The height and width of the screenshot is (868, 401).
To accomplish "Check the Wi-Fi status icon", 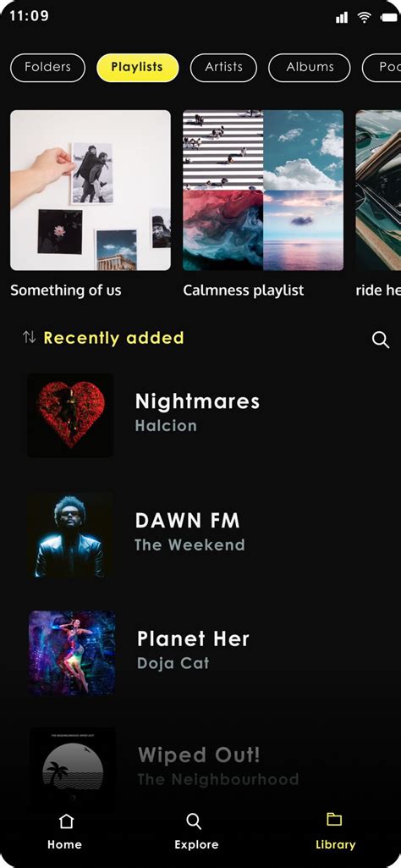I will pos(364,17).
